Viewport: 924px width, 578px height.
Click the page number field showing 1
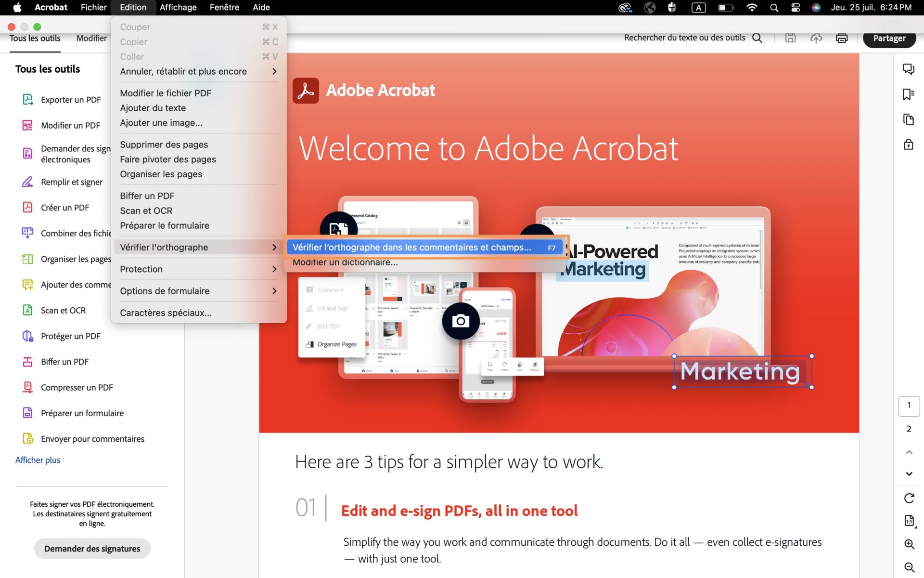(x=909, y=406)
